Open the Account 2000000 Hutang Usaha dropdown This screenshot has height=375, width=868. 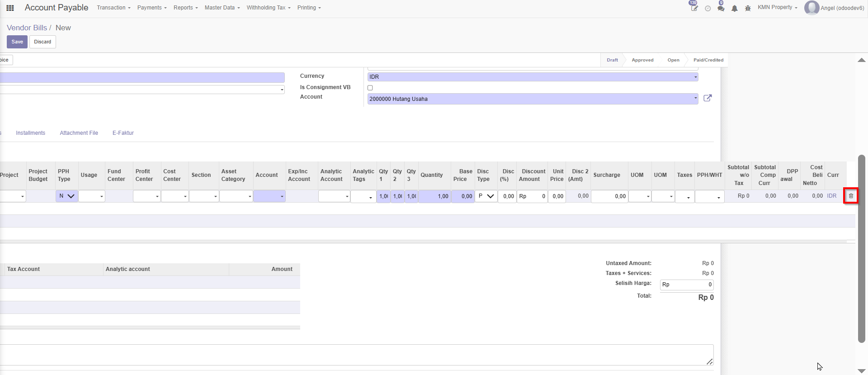point(533,99)
